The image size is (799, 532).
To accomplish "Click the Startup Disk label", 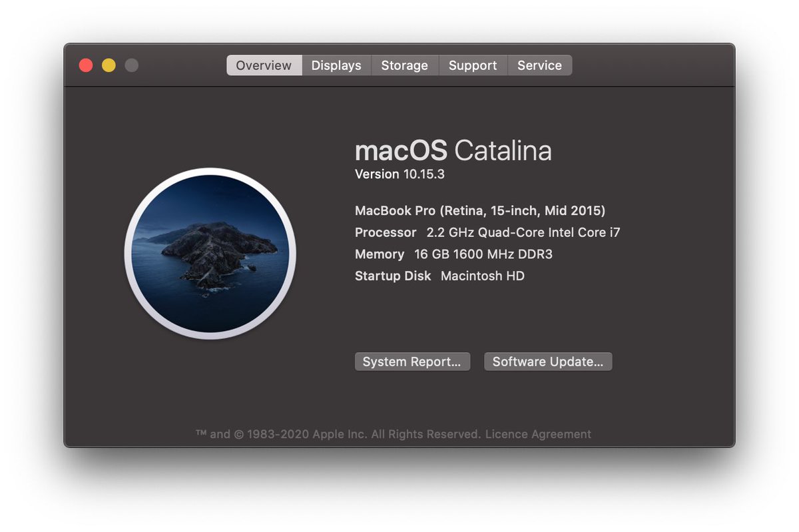I will [393, 276].
